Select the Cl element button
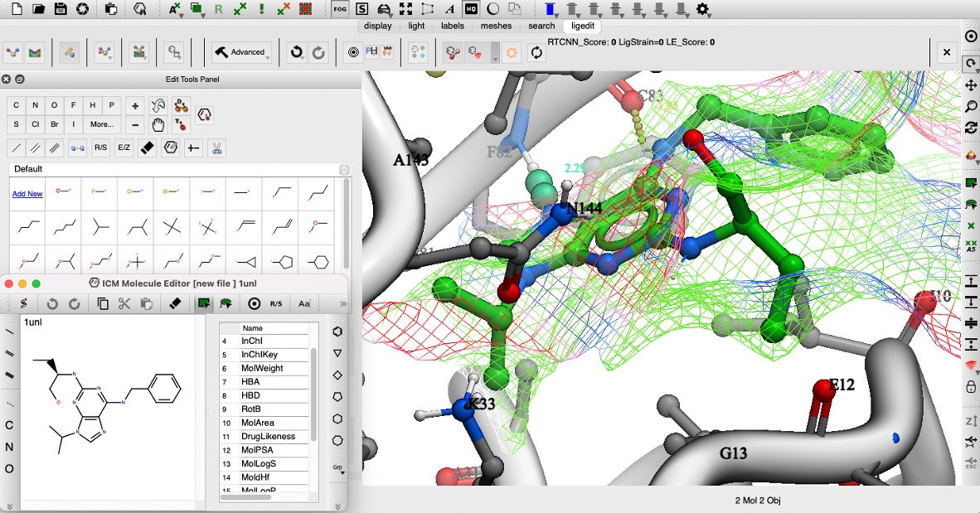This screenshot has height=513, width=980. (x=36, y=124)
